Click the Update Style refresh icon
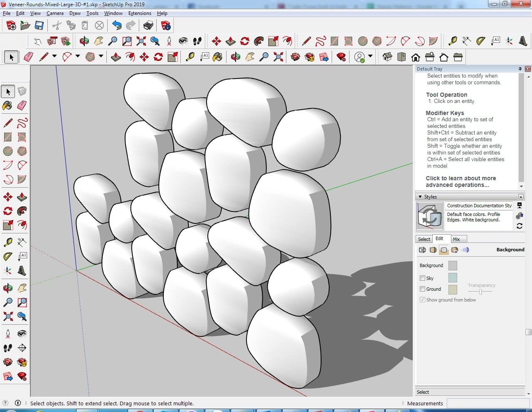The height and width of the screenshot is (412, 532). tap(519, 226)
